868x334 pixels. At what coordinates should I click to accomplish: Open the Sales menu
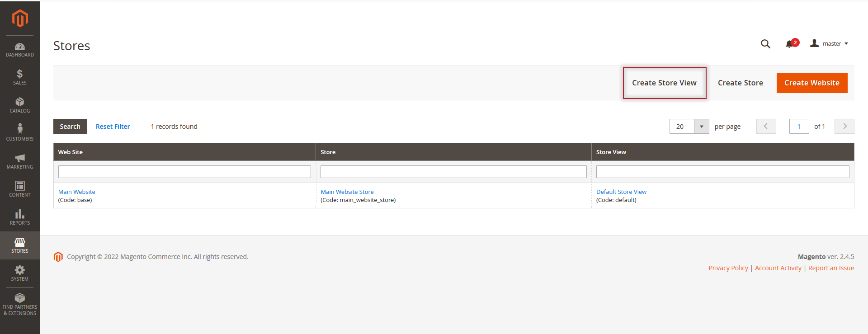click(x=20, y=77)
